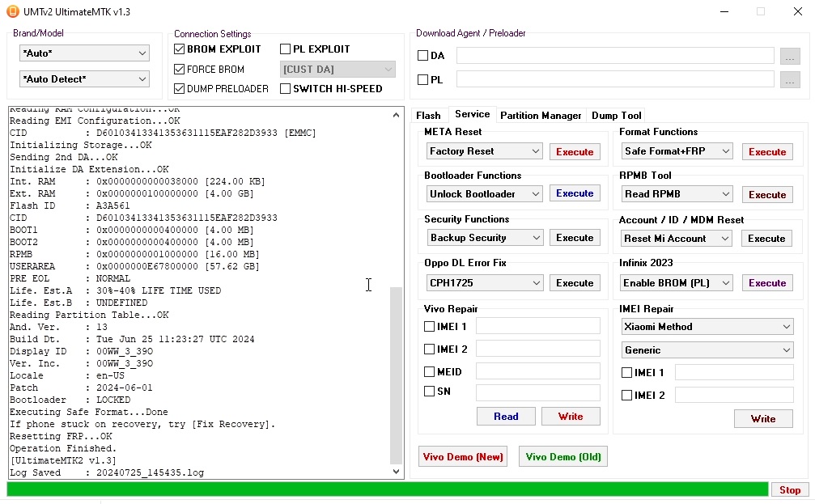Click the log vertical scrollbar thumb
The image size is (815, 504).
click(x=396, y=375)
